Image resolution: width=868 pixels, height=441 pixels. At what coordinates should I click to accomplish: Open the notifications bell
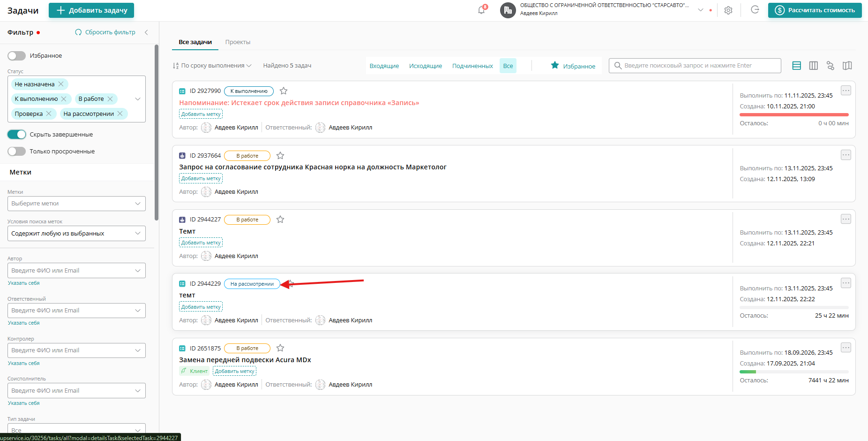pos(481,10)
